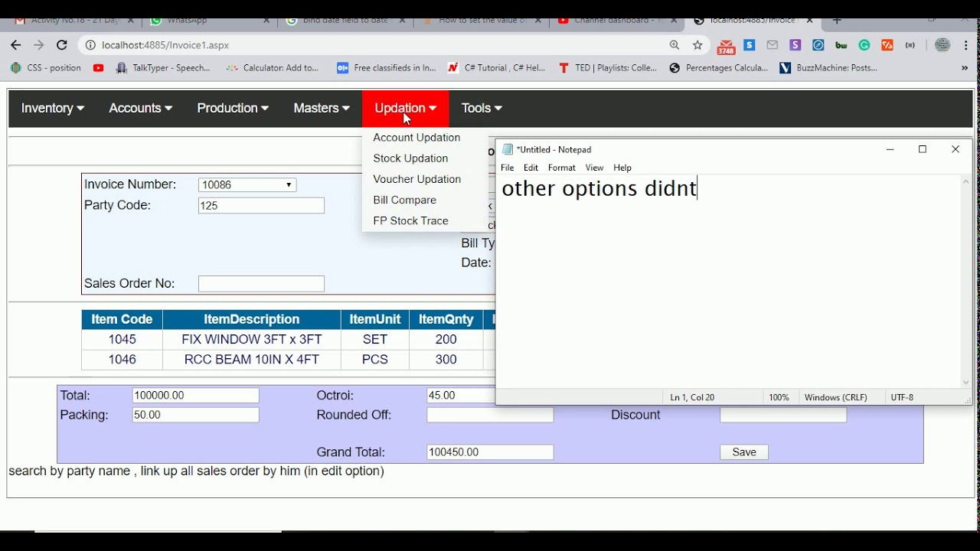Choose Account Updation from the menu
The width and height of the screenshot is (980, 551).
(416, 138)
